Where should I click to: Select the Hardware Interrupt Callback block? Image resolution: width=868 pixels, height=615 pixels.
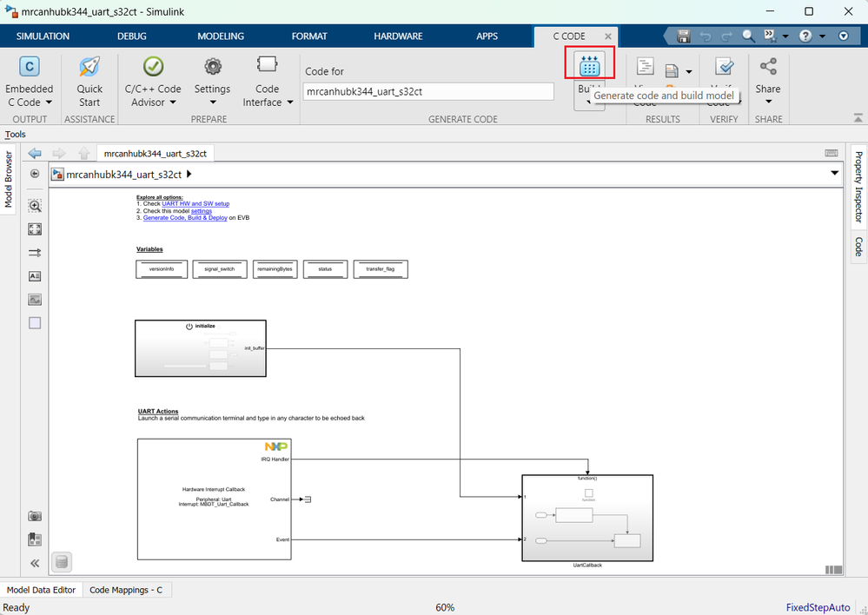[215, 499]
